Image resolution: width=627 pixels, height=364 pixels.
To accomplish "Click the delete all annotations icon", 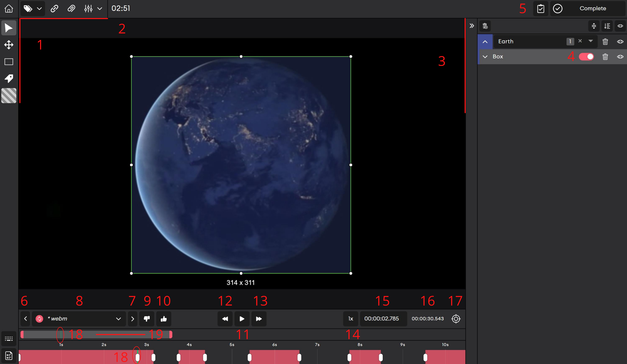I will 485,26.
